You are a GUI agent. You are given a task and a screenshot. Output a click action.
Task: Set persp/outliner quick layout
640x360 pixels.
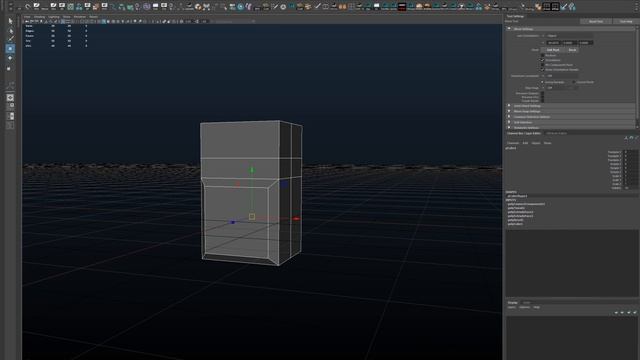click(10, 116)
